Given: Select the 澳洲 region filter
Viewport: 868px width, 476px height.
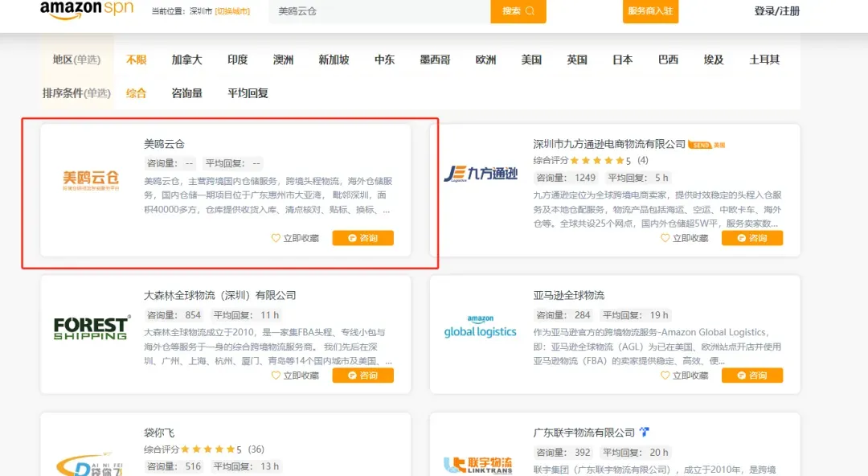Looking at the screenshot, I should [x=283, y=59].
